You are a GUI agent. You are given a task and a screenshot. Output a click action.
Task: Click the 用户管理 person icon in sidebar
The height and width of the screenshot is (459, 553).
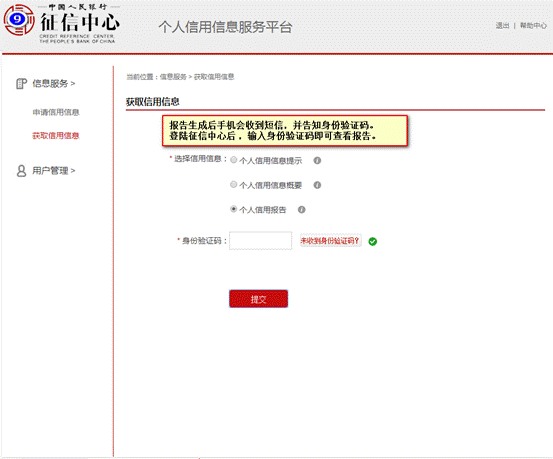coord(22,171)
